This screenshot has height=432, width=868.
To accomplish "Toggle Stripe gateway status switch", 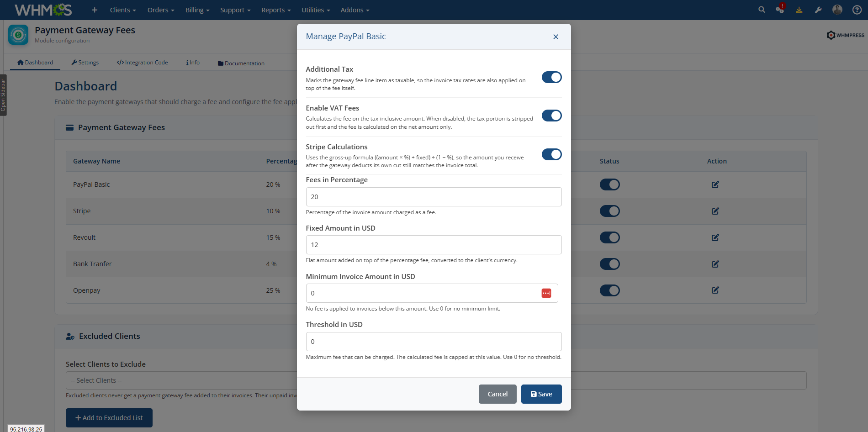I will [x=610, y=211].
